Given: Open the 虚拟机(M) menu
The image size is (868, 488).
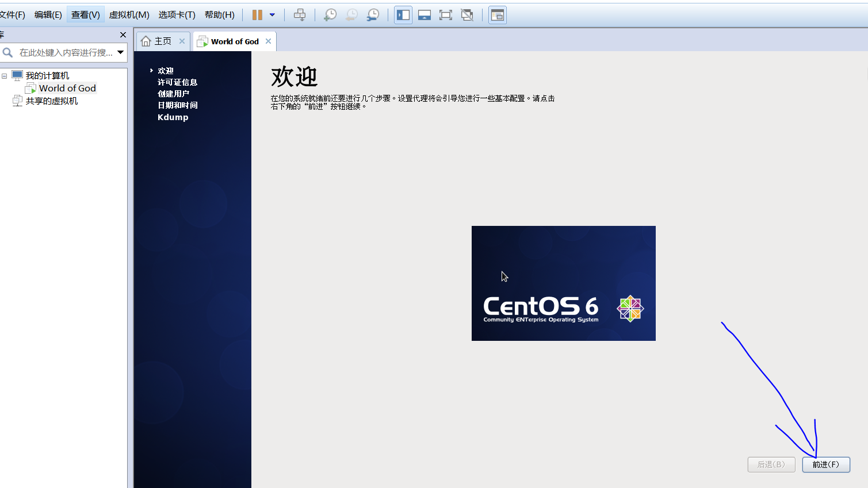Looking at the screenshot, I should pyautogui.click(x=129, y=15).
